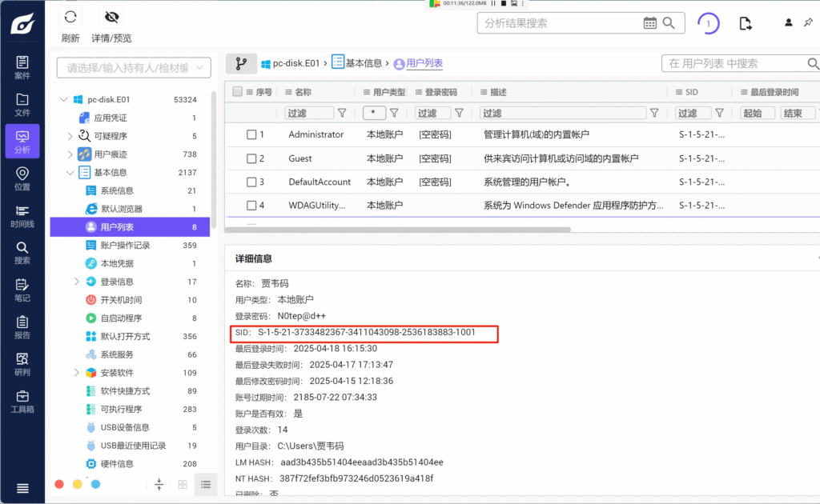Click the filter funnel for SID column
The width and height of the screenshot is (820, 504).
[720, 113]
